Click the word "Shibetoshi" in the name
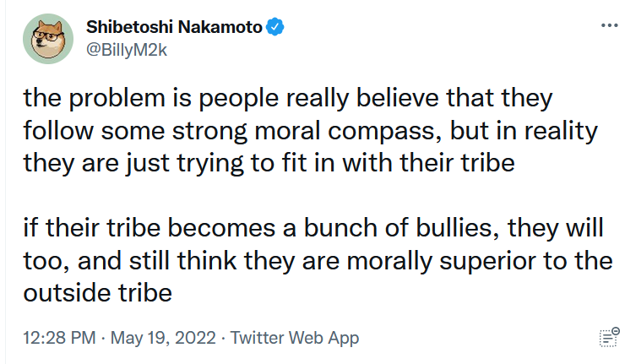Viewport: 625px width, 364px height. [129, 27]
